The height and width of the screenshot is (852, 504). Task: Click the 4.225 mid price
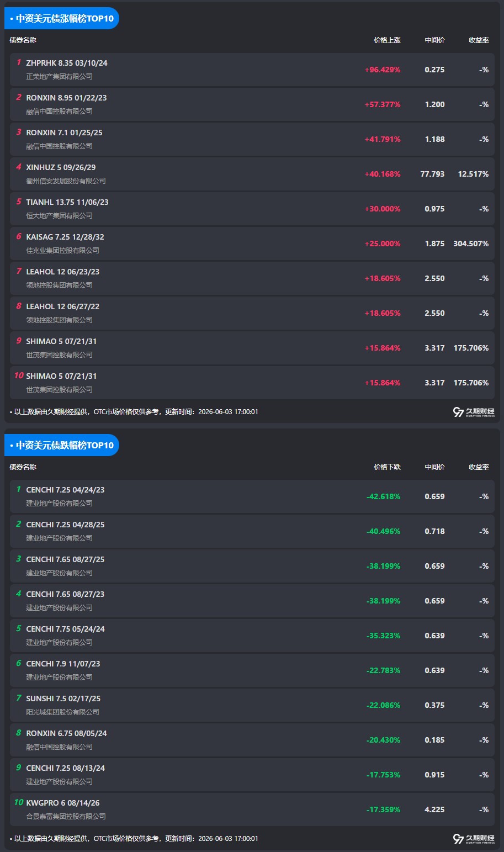coord(434,809)
